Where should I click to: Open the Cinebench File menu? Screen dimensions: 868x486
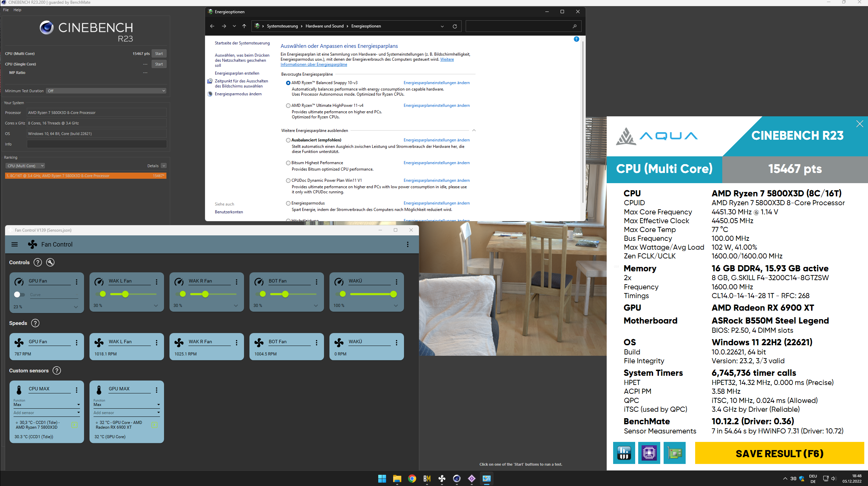coord(6,10)
